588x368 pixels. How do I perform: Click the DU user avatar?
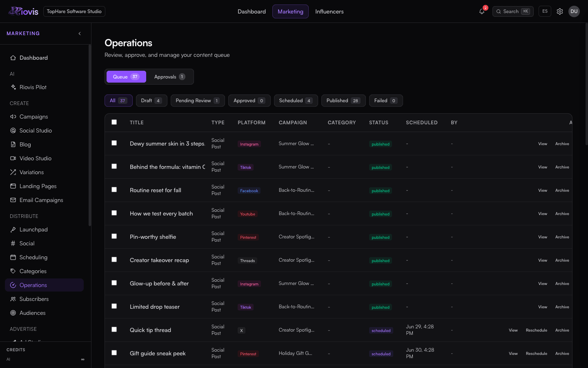point(574,11)
